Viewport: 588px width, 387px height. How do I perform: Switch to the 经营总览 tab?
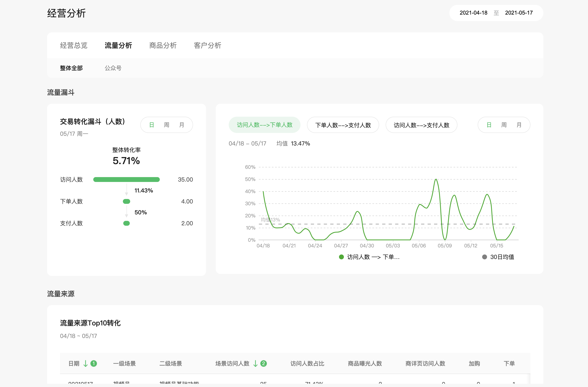point(74,45)
